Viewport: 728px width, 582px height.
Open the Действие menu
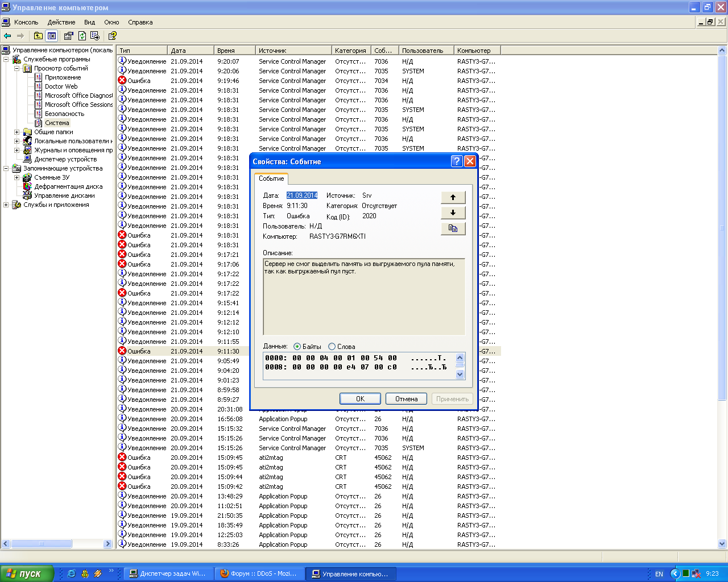point(61,22)
